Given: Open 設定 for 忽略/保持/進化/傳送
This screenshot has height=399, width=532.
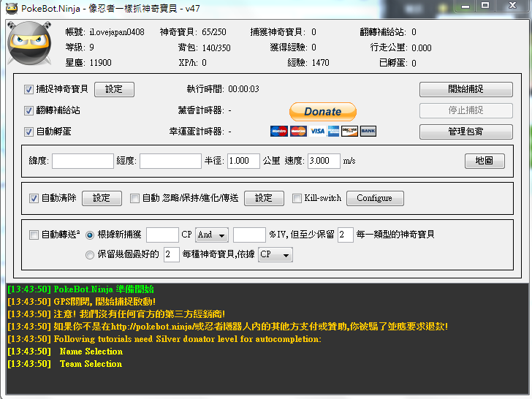Looking at the screenshot, I should point(264,198).
